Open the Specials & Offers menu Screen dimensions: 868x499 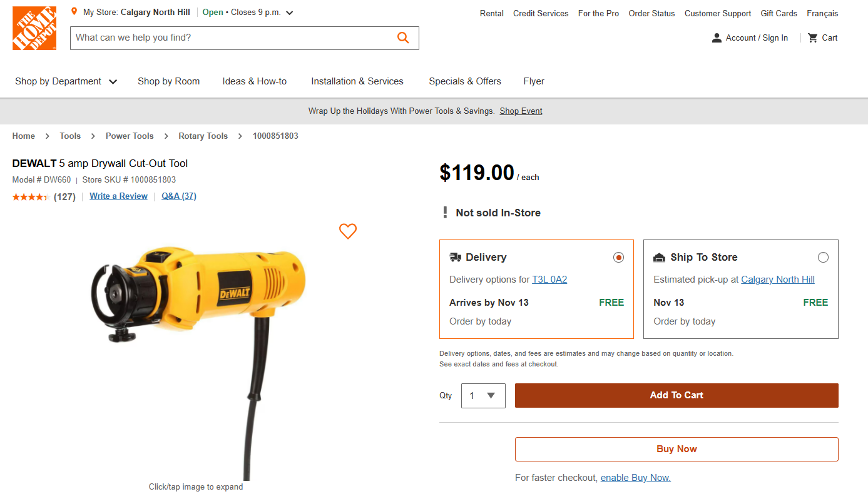point(465,81)
